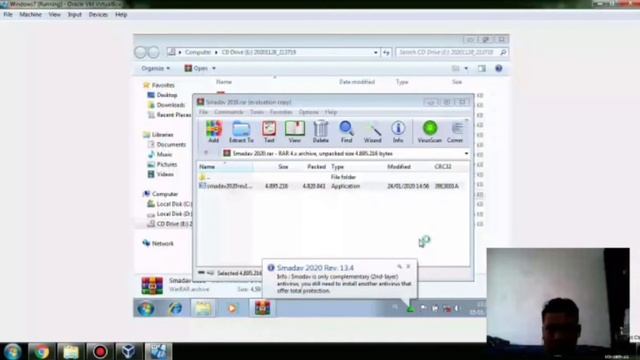Open VirtualBox Machine menu
Image resolution: width=640 pixels, height=360 pixels.
point(30,14)
